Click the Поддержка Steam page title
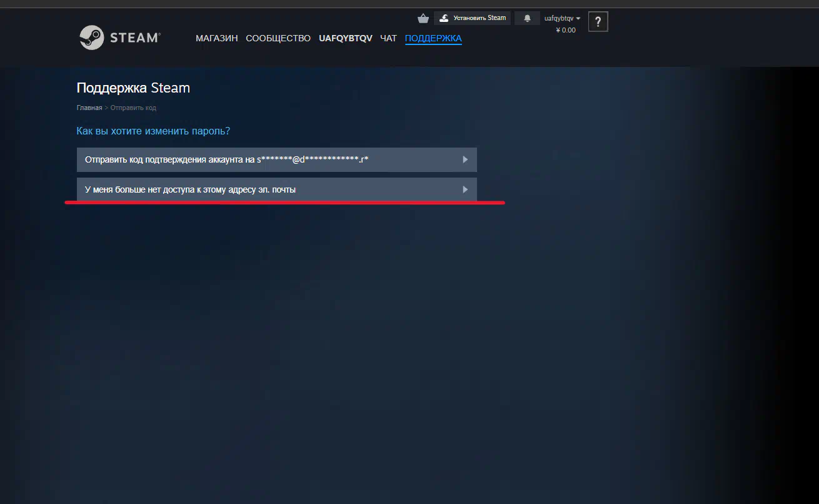The width and height of the screenshot is (819, 504). click(x=133, y=88)
